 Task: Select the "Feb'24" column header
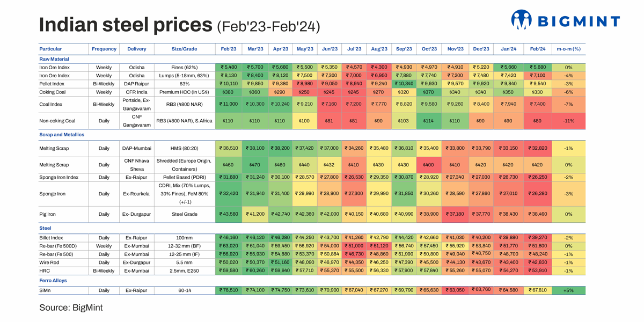point(538,49)
